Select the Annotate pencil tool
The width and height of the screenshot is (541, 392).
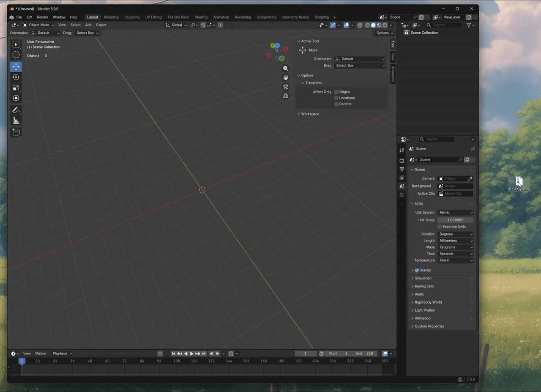[16, 110]
